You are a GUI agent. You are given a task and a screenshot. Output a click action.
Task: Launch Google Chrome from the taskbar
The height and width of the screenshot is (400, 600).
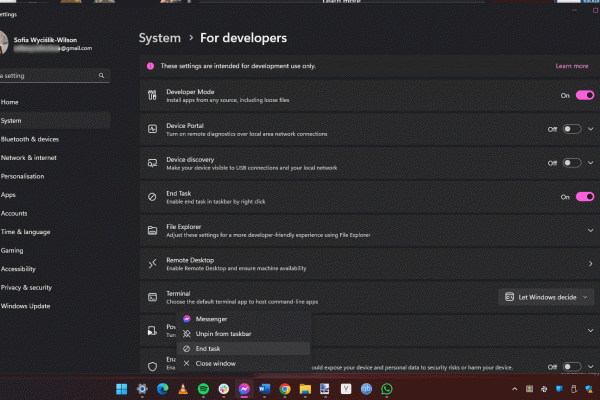pyautogui.click(x=285, y=389)
